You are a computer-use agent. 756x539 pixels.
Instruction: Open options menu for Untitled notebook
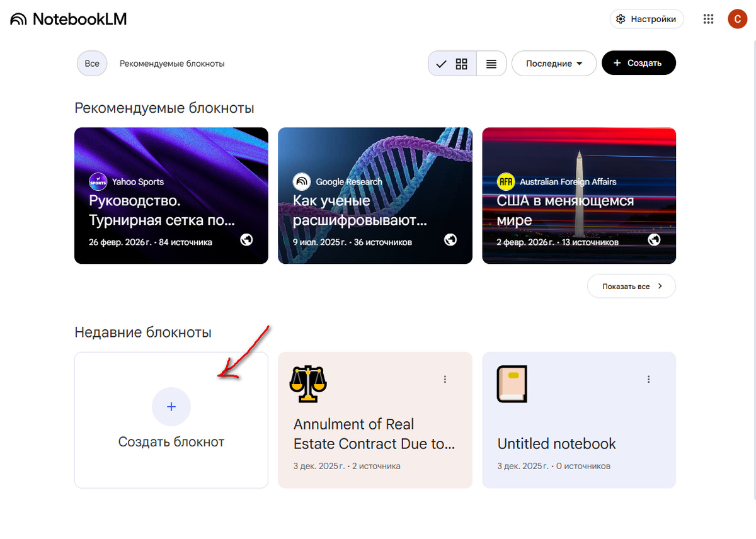tap(649, 379)
